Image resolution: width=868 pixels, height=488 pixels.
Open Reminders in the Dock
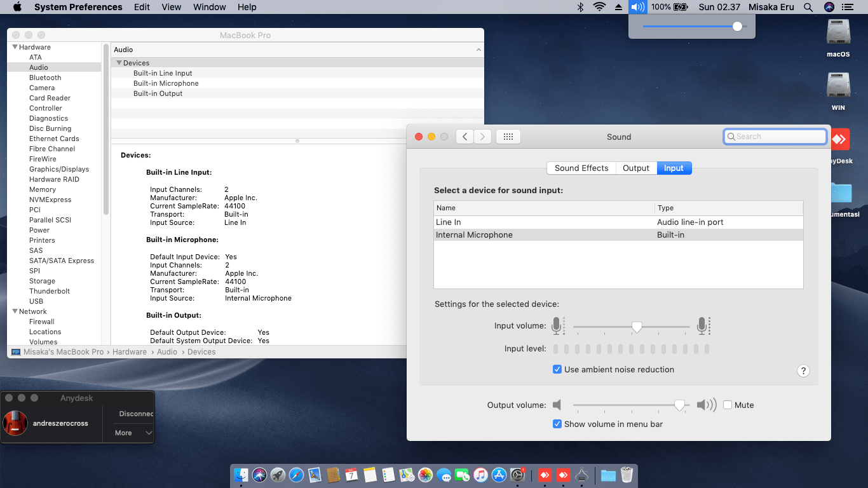(389, 475)
